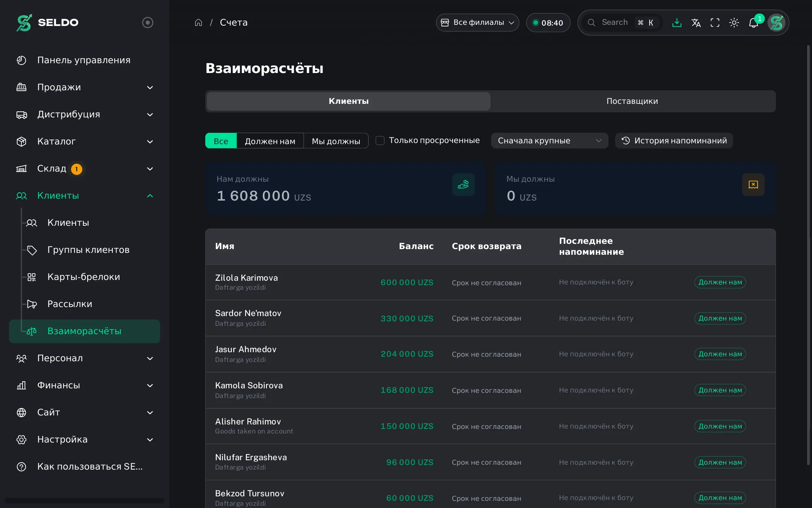Select Взаиморасчёты in the sidebar
Image resolution: width=812 pixels, height=508 pixels.
tap(85, 331)
